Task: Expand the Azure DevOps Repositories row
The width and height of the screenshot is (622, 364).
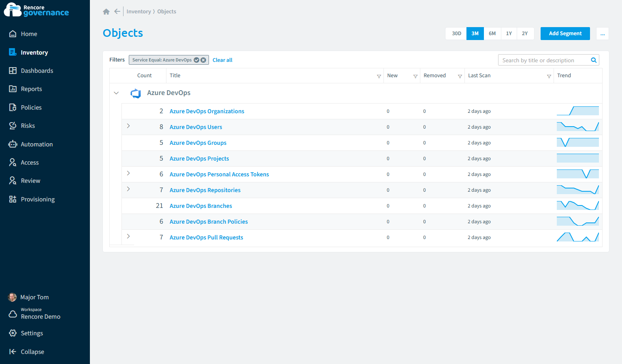Action: coord(128,189)
